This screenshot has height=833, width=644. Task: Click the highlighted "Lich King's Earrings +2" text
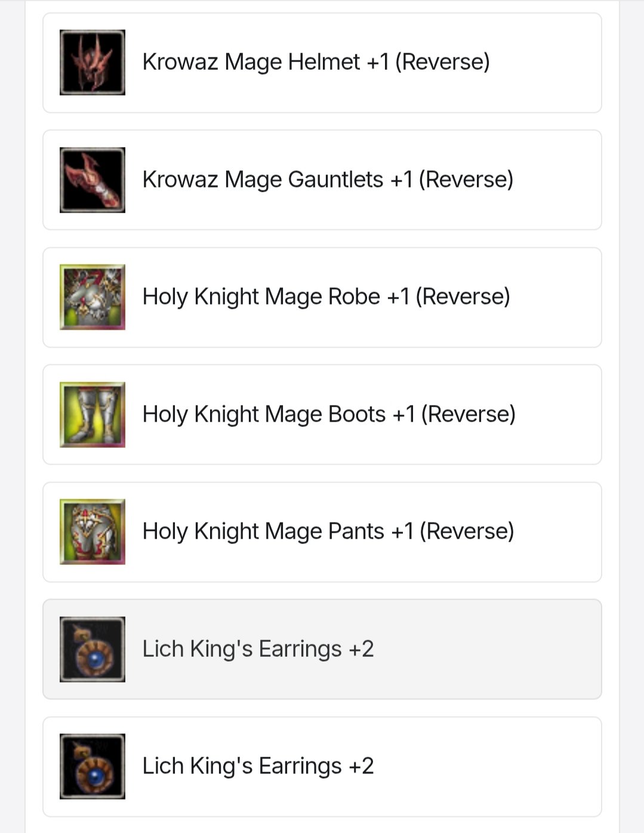(x=258, y=648)
